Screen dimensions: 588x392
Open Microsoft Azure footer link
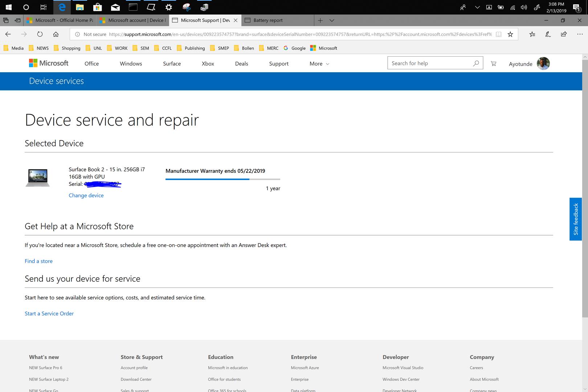pos(305,368)
